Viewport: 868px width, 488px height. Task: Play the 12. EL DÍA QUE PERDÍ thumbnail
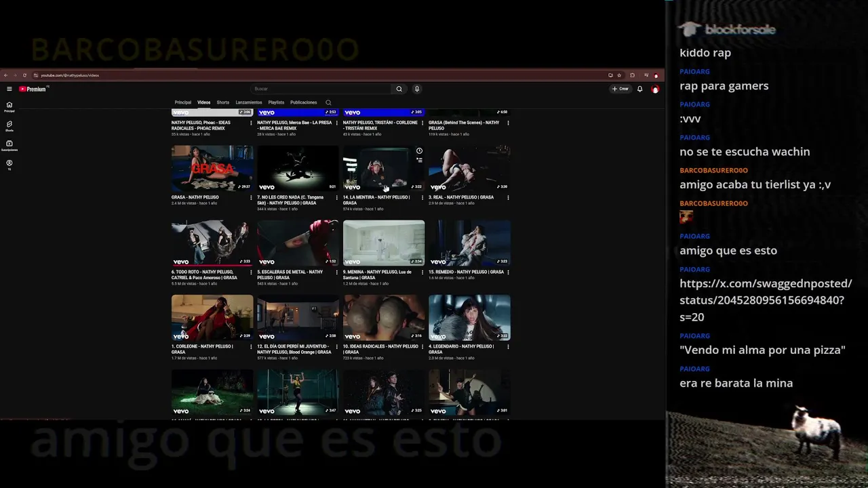(298, 317)
